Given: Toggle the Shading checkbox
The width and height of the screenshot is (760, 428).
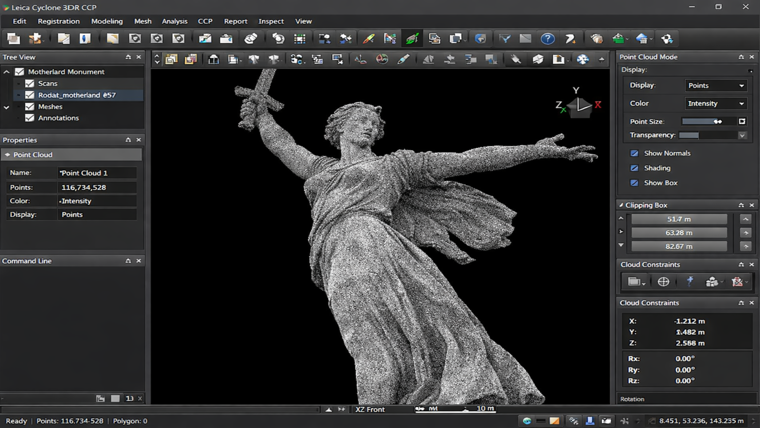Looking at the screenshot, I should tap(634, 168).
